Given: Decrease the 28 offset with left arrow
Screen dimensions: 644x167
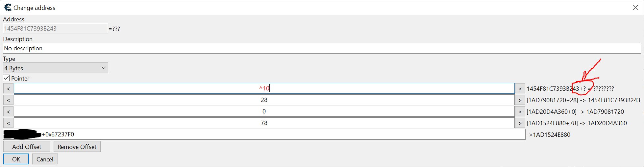Looking at the screenshot, I should coord(8,100).
